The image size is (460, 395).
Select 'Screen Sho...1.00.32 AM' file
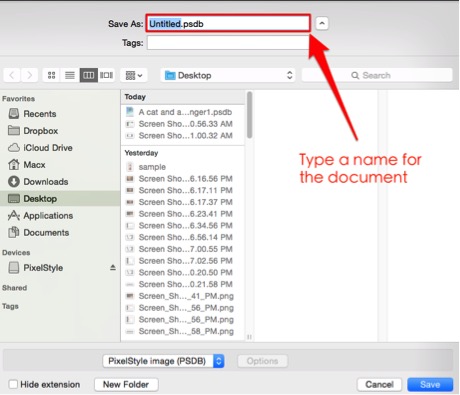[x=183, y=135]
